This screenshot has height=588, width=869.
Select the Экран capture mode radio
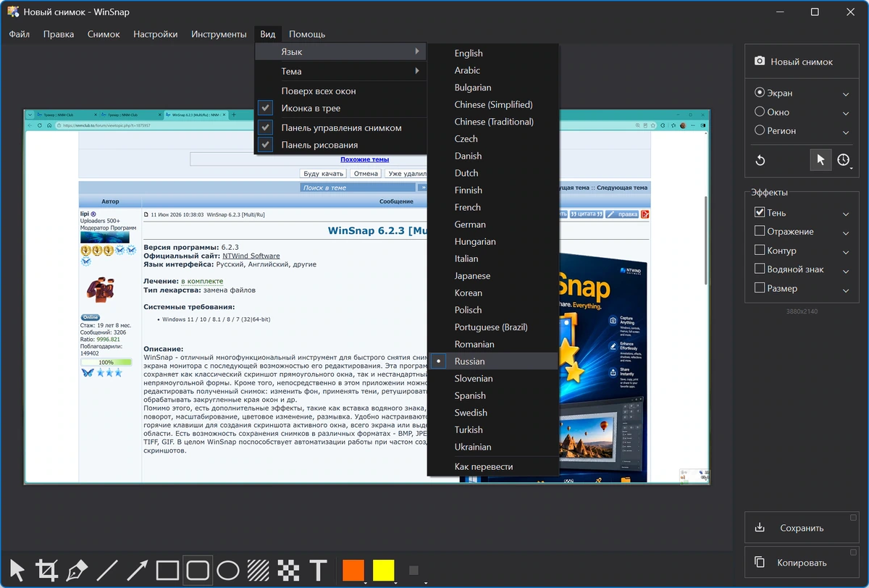pos(760,93)
